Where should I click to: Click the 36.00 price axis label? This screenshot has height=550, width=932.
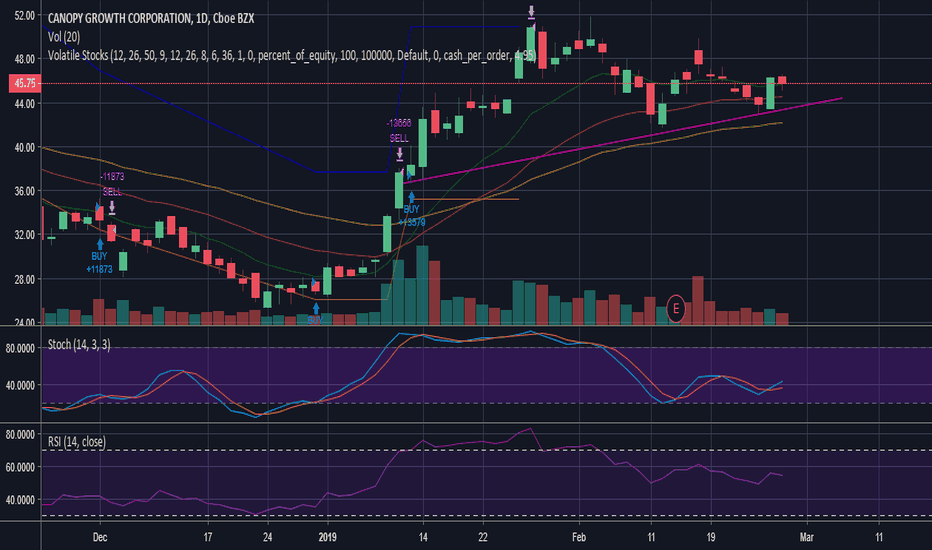(x=24, y=191)
